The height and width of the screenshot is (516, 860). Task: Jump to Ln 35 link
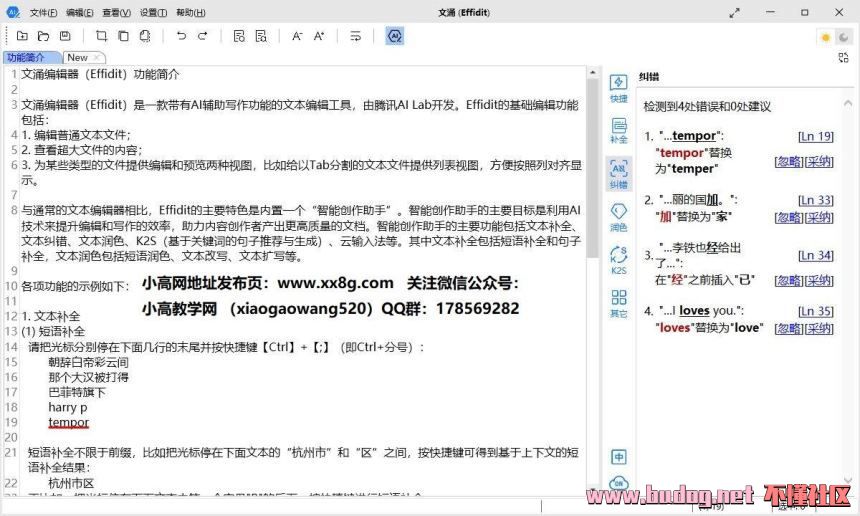pyautogui.click(x=816, y=311)
